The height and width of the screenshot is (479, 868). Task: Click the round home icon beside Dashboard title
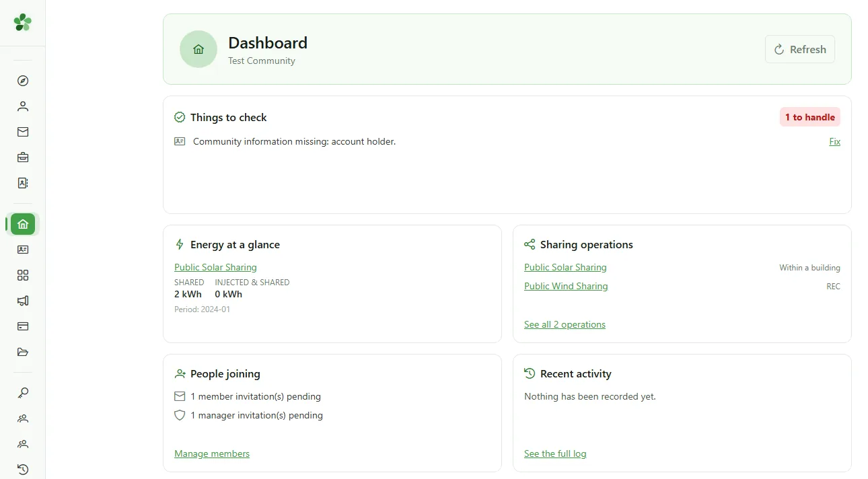pos(198,49)
